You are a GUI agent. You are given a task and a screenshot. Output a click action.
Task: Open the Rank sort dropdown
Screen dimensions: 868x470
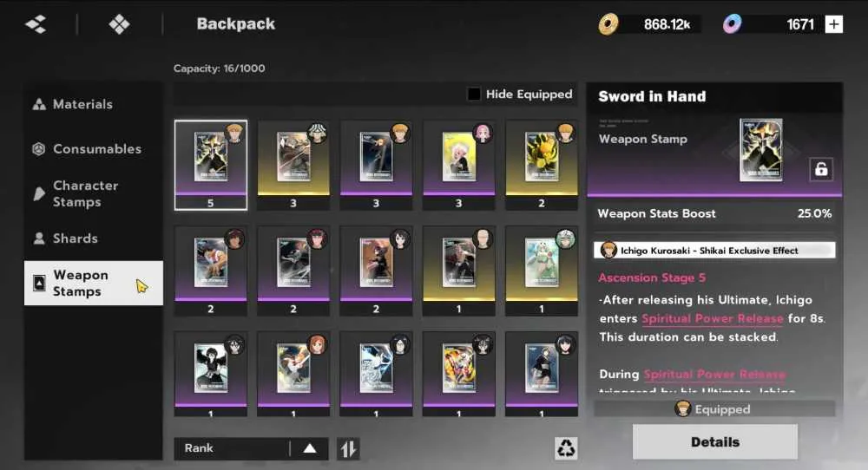[252, 448]
